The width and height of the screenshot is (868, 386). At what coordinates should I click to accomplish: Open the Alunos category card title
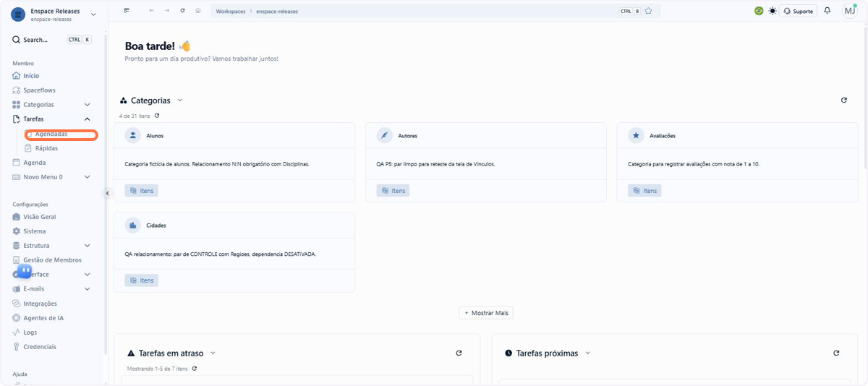155,136
